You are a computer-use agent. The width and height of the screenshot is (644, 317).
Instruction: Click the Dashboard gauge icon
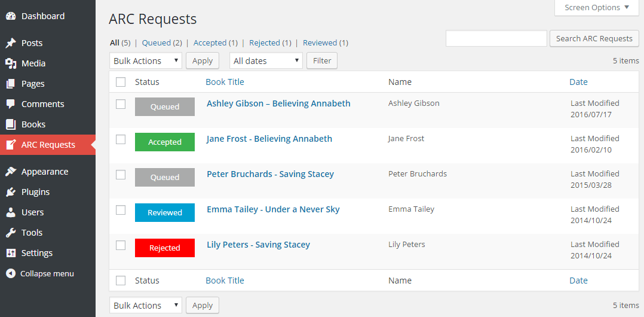[x=11, y=16]
